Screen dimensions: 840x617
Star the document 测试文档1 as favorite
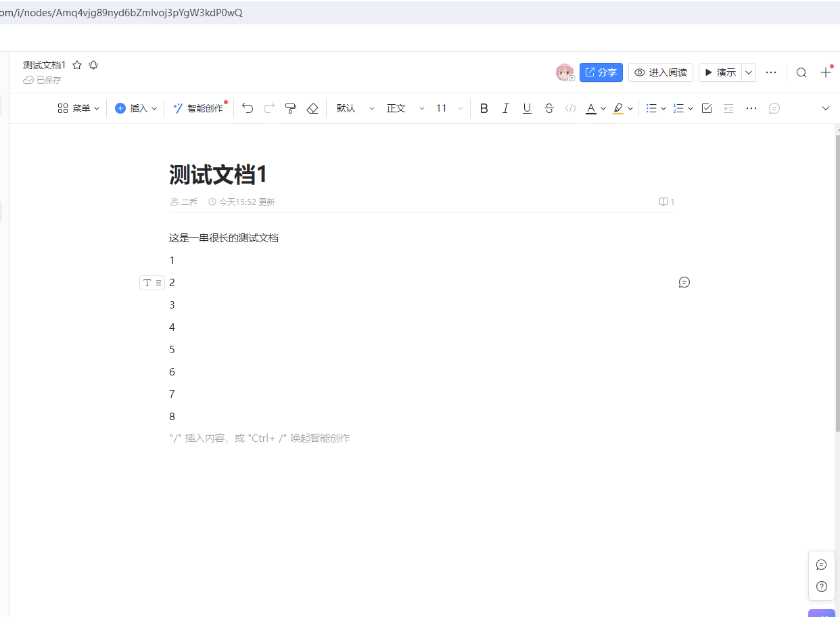(77, 65)
